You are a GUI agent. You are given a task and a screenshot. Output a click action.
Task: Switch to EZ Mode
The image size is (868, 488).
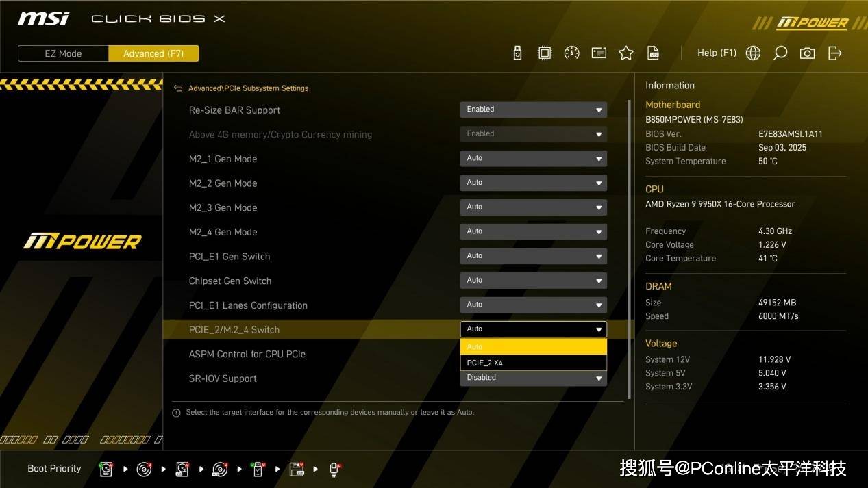[63, 53]
